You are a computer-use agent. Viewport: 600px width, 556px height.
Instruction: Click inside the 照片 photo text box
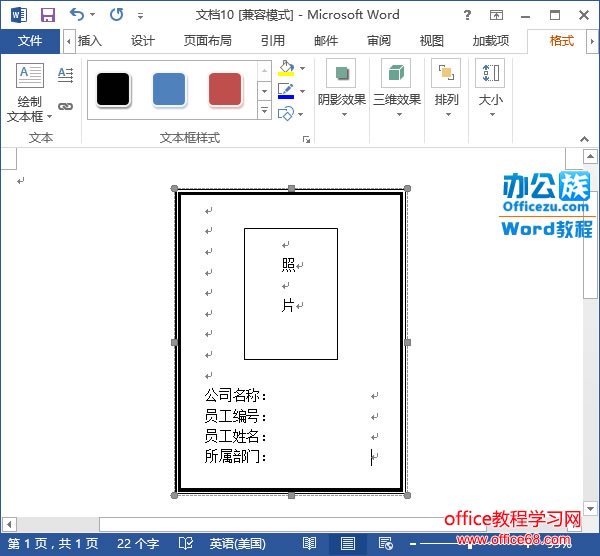pyautogui.click(x=291, y=294)
